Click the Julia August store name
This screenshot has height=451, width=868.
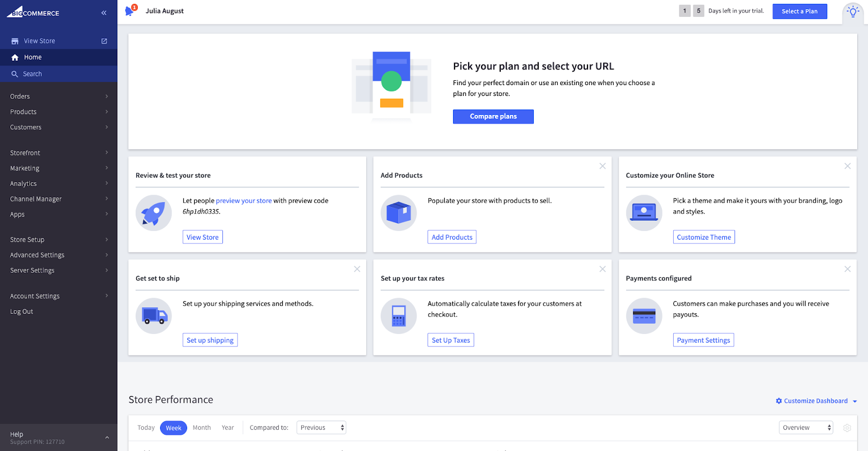[164, 11]
